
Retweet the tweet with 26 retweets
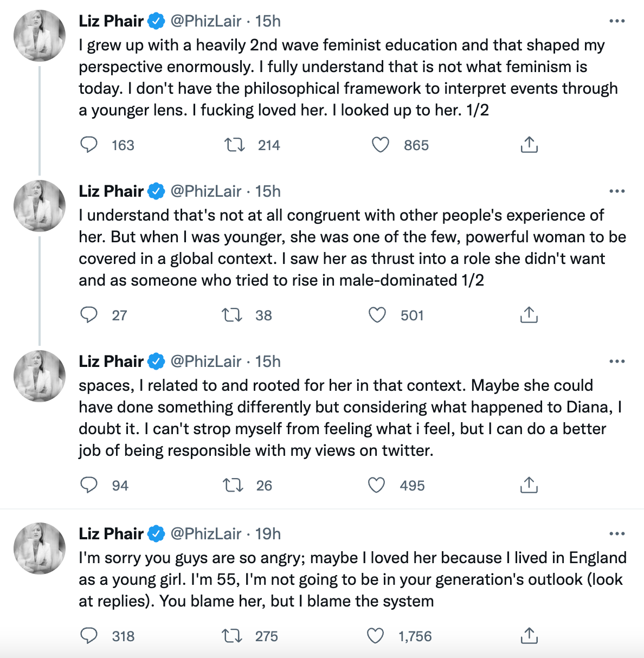(233, 485)
